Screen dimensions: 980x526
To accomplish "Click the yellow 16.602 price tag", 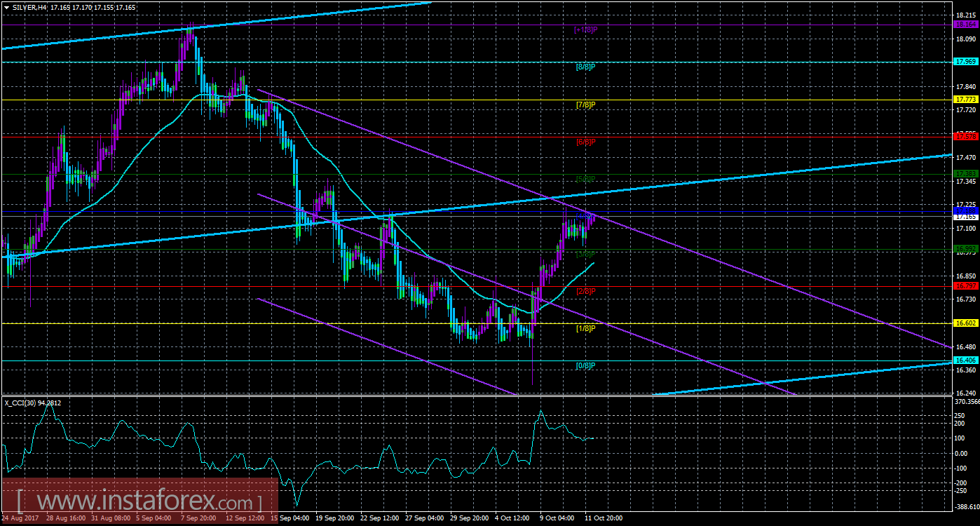I will (x=966, y=323).
